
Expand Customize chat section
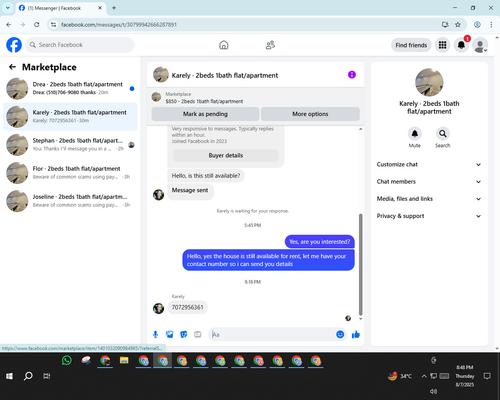click(429, 164)
